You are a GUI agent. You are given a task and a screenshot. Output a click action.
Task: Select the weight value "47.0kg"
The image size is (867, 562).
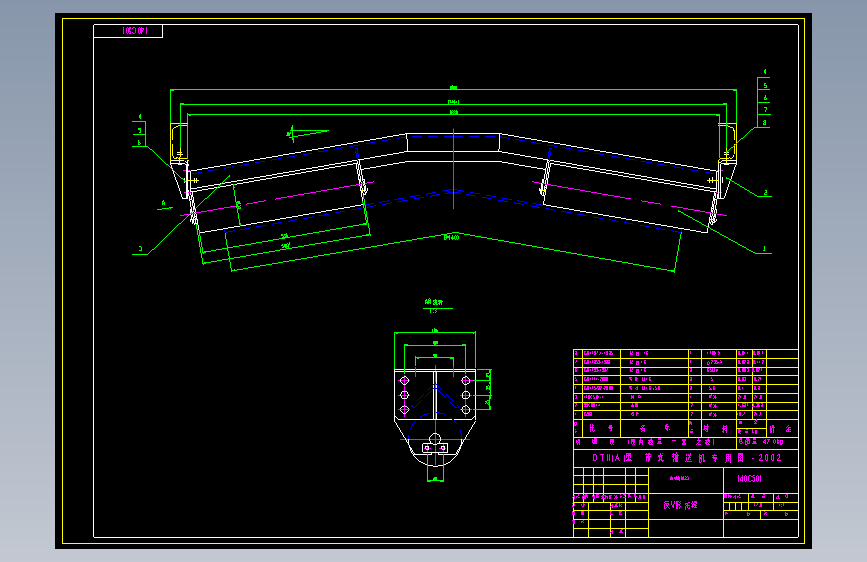(773, 442)
